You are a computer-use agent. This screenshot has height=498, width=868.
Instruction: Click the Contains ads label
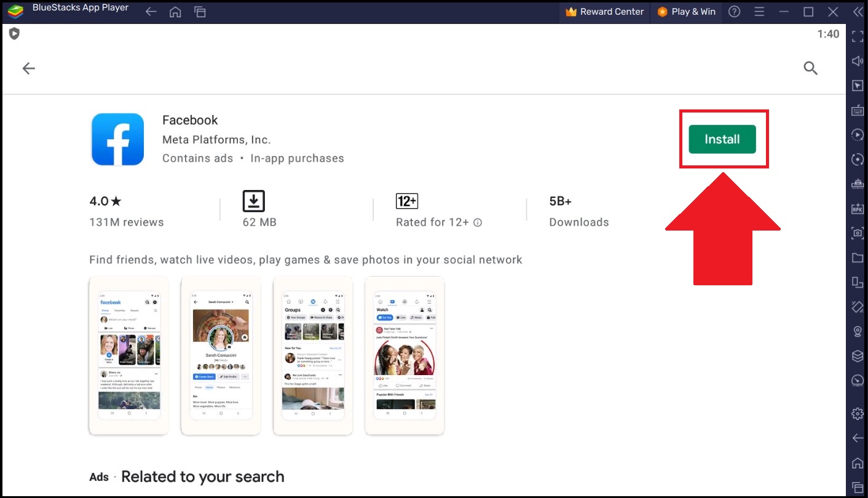point(198,158)
